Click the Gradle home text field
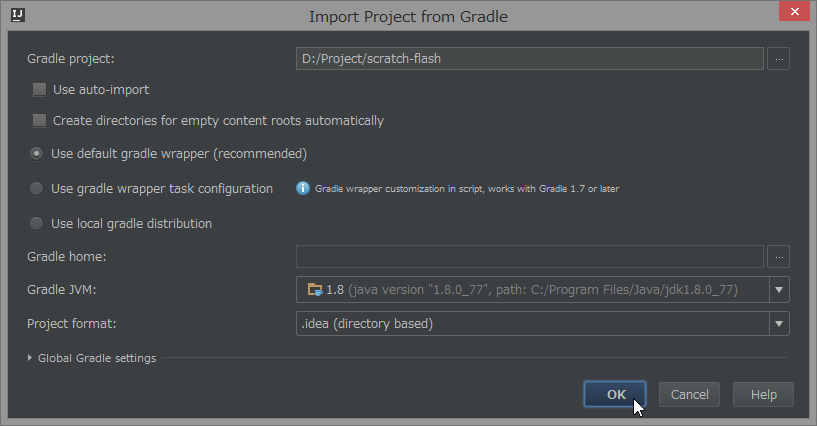The width and height of the screenshot is (817, 426). [530, 257]
